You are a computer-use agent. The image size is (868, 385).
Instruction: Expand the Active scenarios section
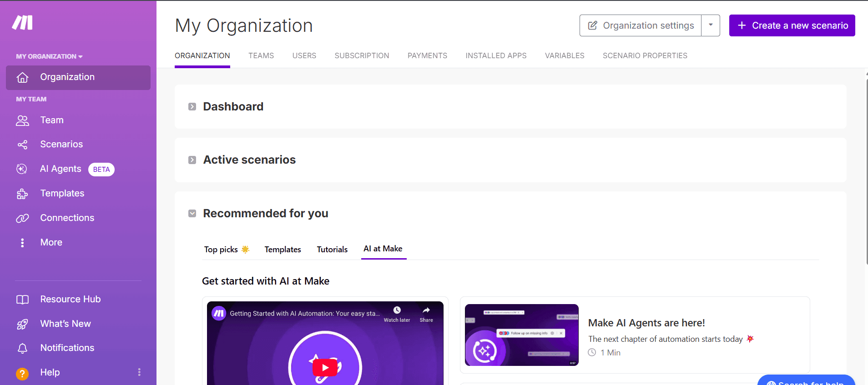(192, 160)
